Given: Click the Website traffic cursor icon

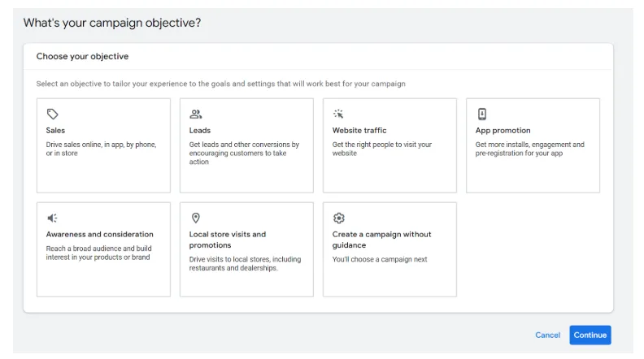Looking at the screenshot, I should coord(338,114).
